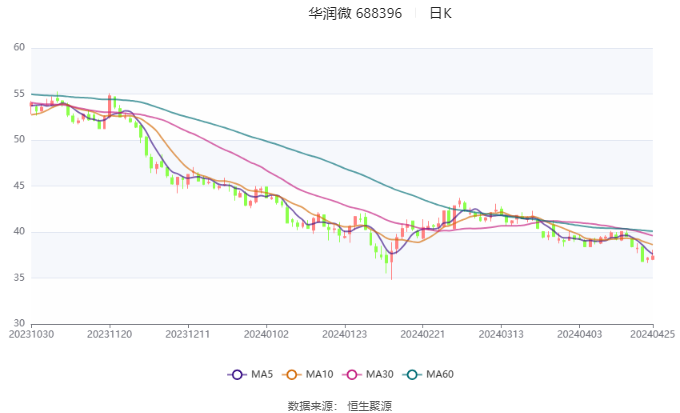Click x-axis date label 20240221
The image size is (680, 413).
pyautogui.click(x=423, y=334)
